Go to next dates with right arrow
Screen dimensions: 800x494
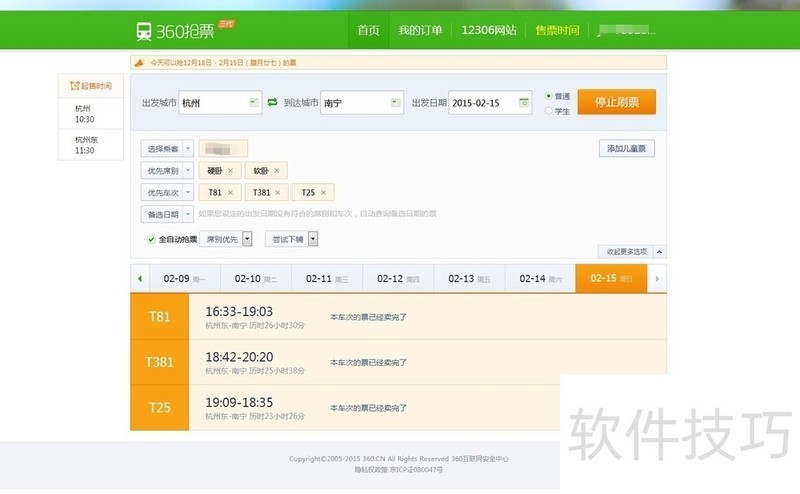click(657, 279)
